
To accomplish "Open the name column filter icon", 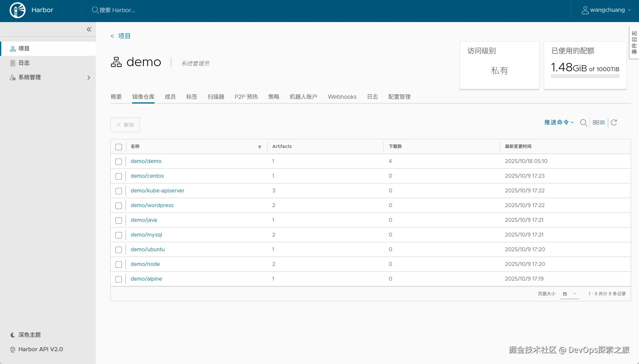I will click(260, 147).
